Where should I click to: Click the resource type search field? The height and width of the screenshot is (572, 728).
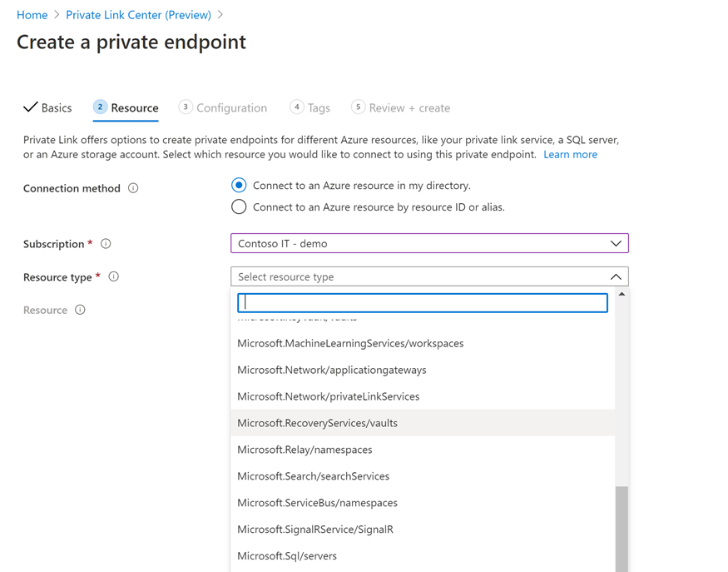[x=423, y=303]
